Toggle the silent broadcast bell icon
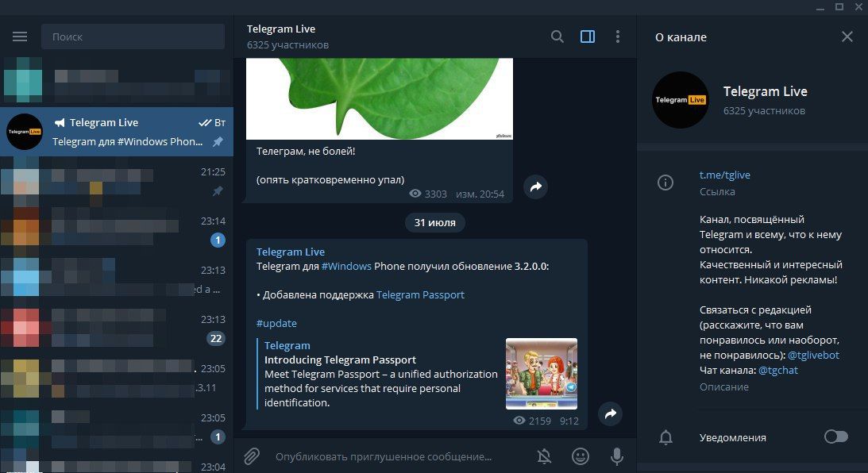The width and height of the screenshot is (868, 473). tap(544, 456)
